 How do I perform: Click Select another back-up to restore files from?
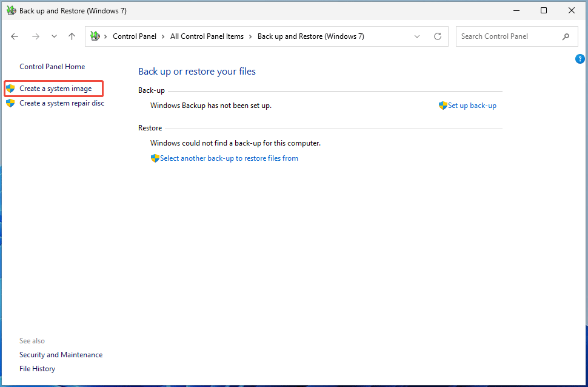[230, 158]
